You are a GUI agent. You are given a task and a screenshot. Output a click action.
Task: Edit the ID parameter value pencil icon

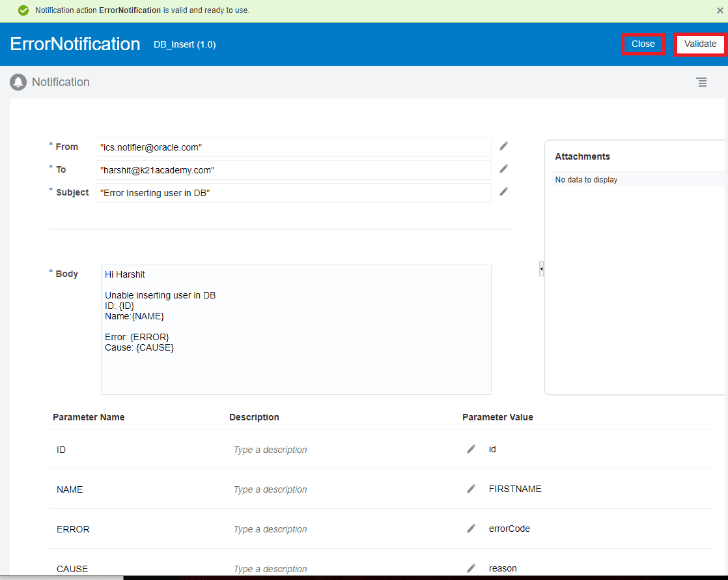tap(471, 448)
